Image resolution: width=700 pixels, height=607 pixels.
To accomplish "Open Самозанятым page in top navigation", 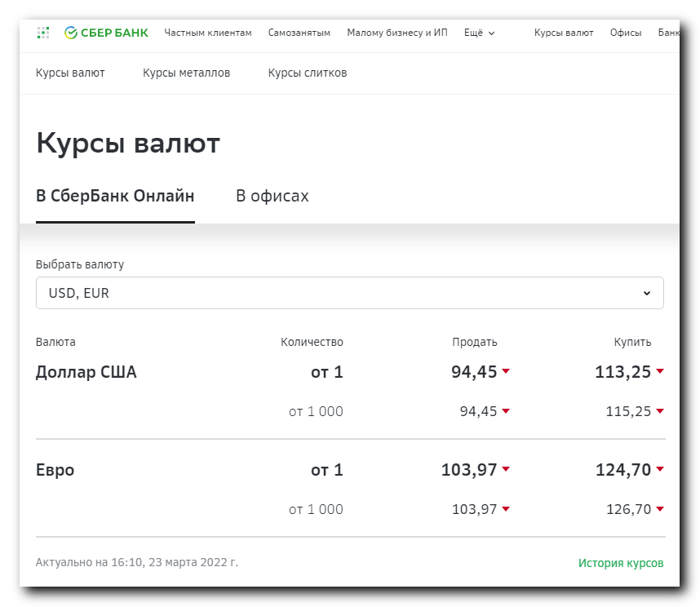I will pyautogui.click(x=299, y=33).
